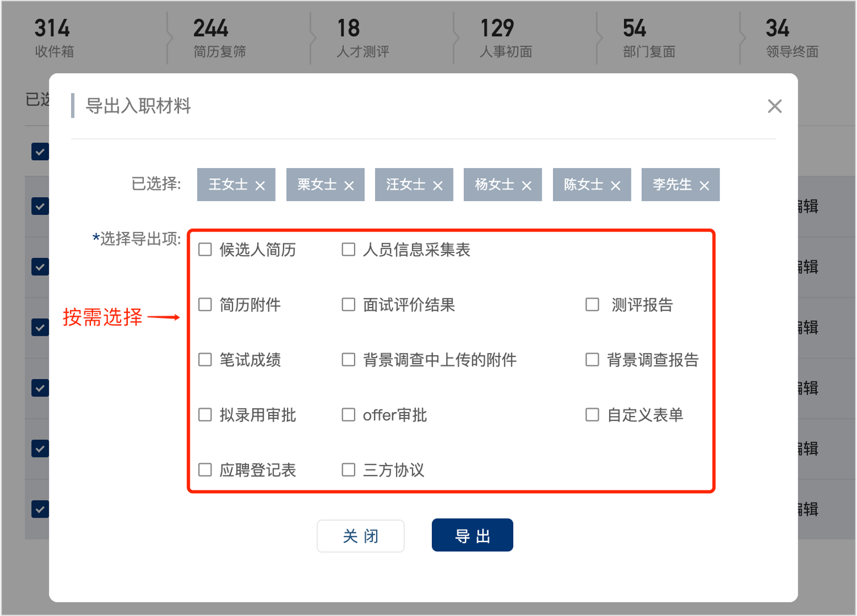This screenshot has width=857, height=616.
Task: Tick the 简历附件 checkbox
Action: (x=205, y=305)
